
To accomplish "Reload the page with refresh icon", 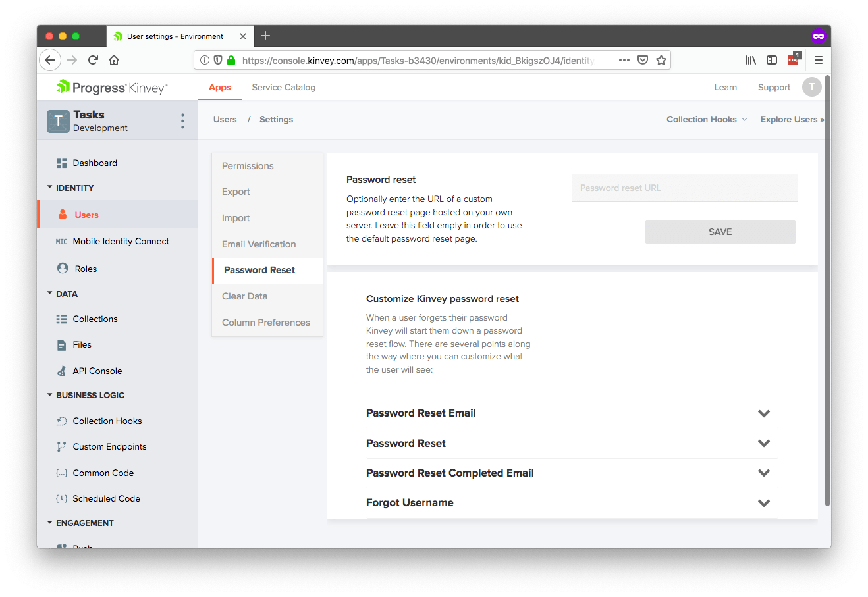I will pos(93,60).
